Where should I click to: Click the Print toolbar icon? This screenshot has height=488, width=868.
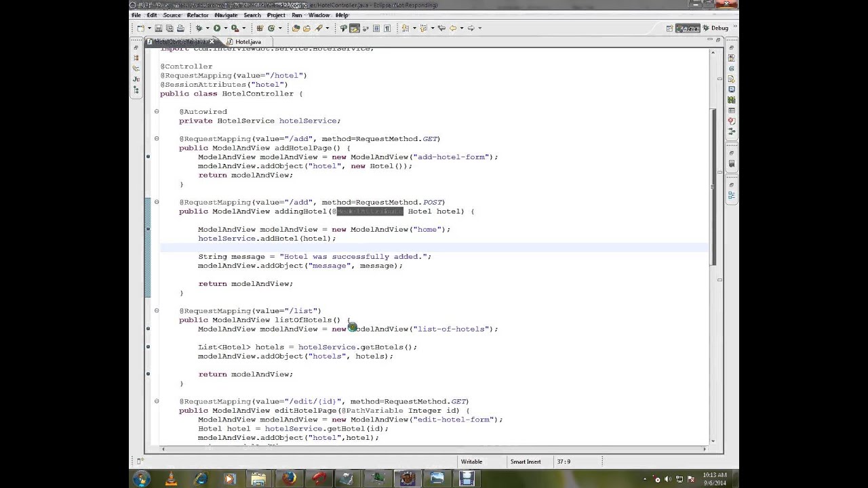click(x=180, y=28)
